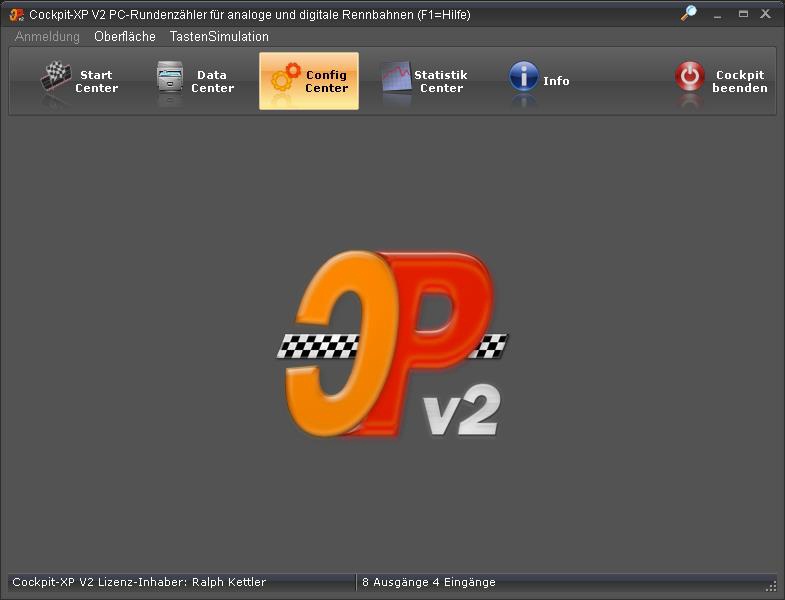785x600 pixels.
Task: Open the Start Center checkered flag icon
Action: pyautogui.click(x=56, y=77)
